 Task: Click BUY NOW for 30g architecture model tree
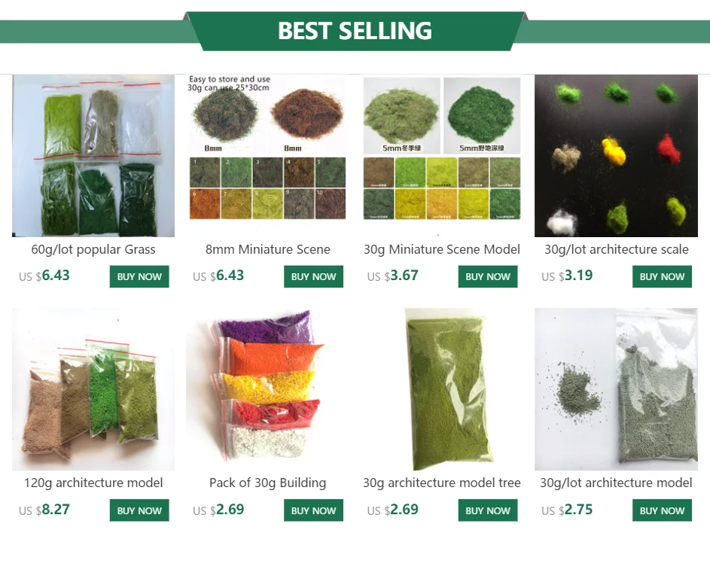[x=488, y=510]
